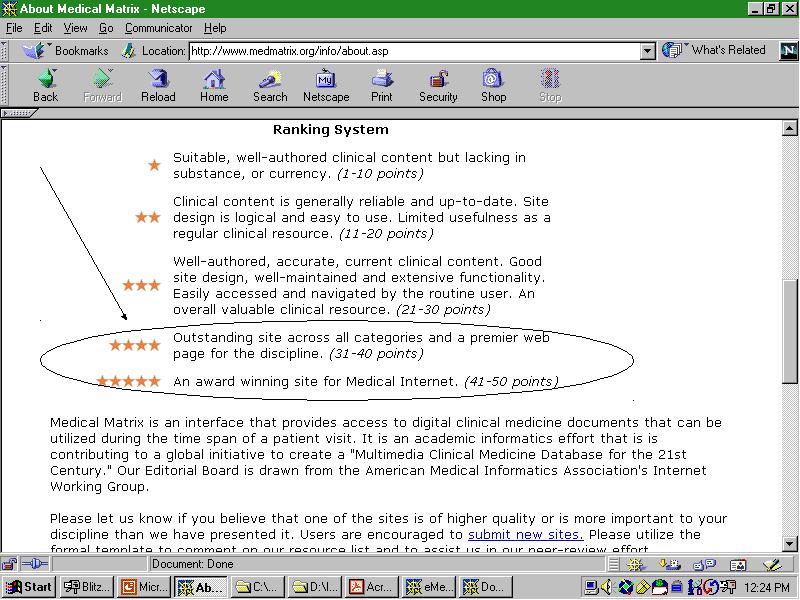Click the "(41-50 points)" text
800x600 pixels.
click(x=511, y=381)
